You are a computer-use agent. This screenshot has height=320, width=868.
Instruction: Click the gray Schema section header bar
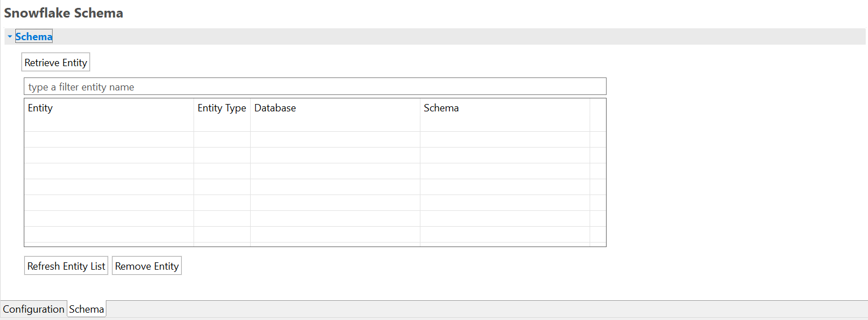click(x=453, y=37)
